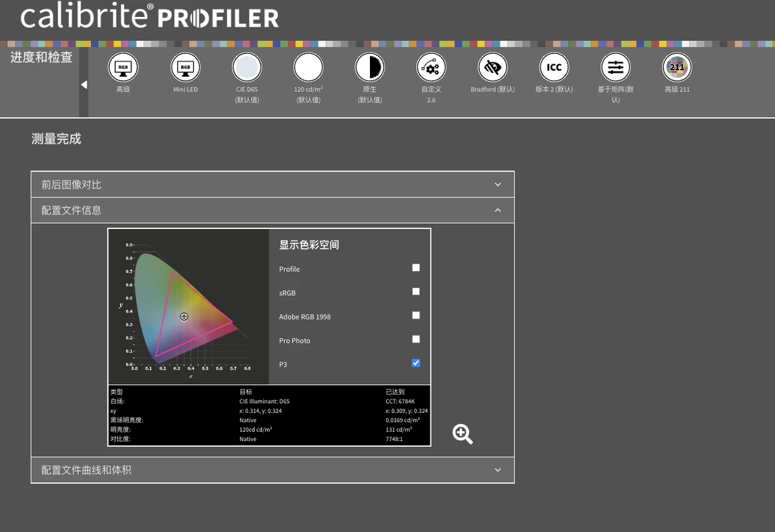This screenshot has height=532, width=775.
Task: Click the 基于矩阵 sliders icon
Action: [x=615, y=67]
